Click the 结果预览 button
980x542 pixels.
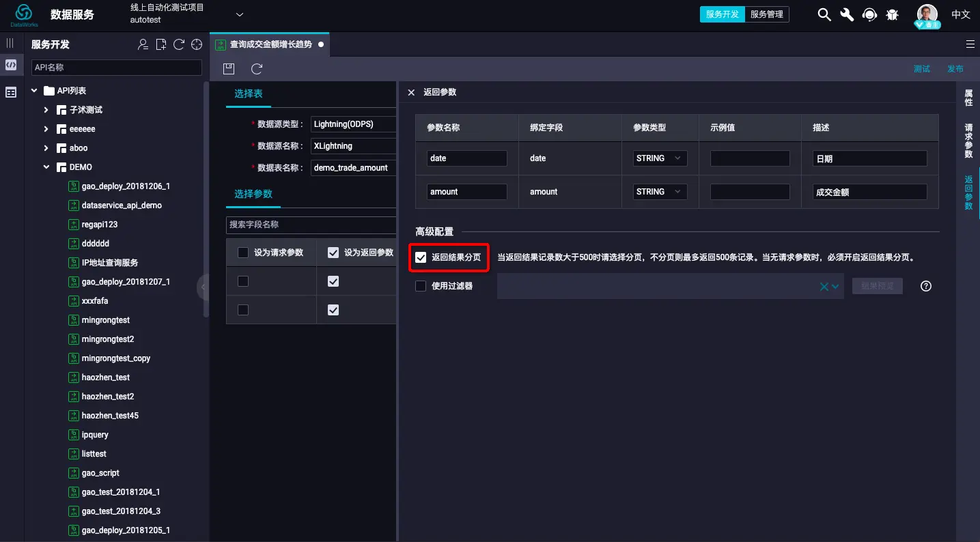(x=878, y=286)
